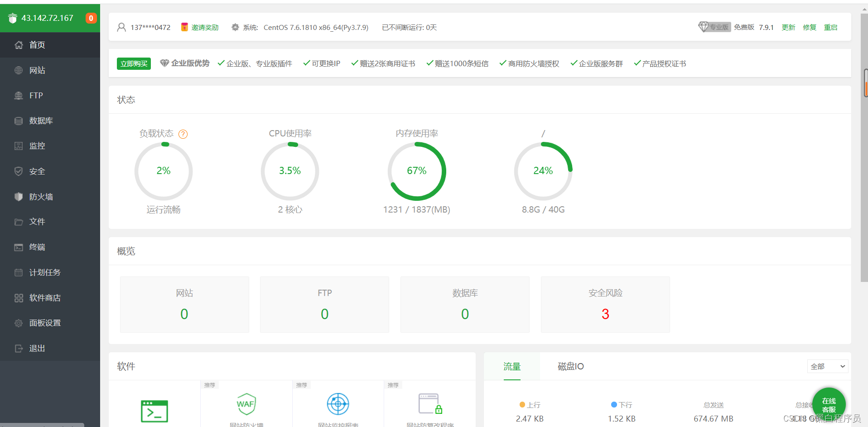Click the 修复 repair link
The height and width of the screenshot is (427, 868).
[810, 27]
